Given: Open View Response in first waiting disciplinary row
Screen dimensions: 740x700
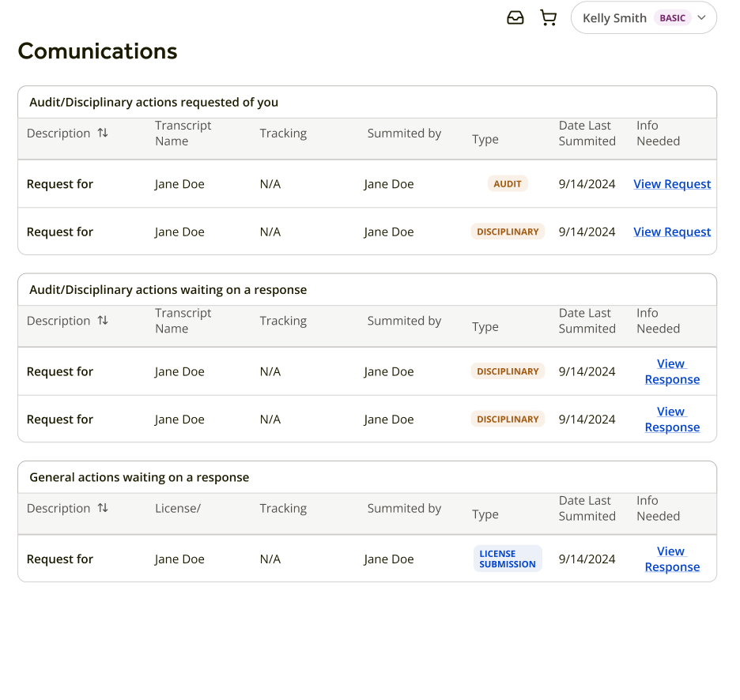Looking at the screenshot, I should [672, 371].
